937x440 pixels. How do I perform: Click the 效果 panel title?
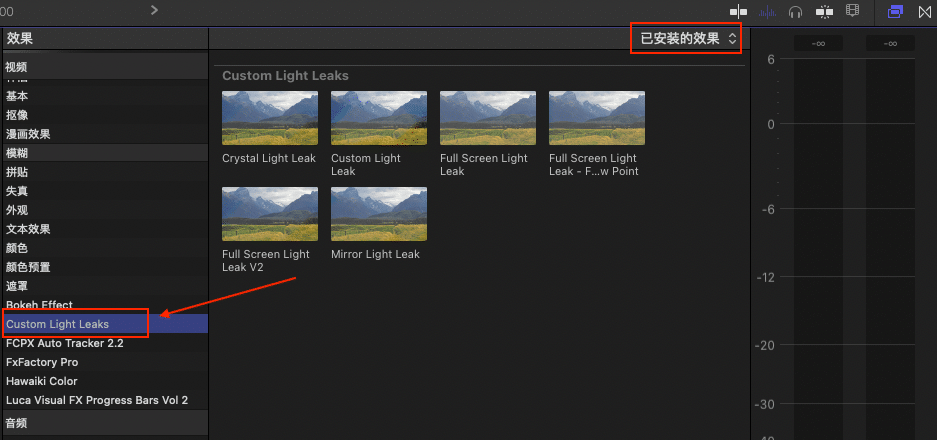20,39
